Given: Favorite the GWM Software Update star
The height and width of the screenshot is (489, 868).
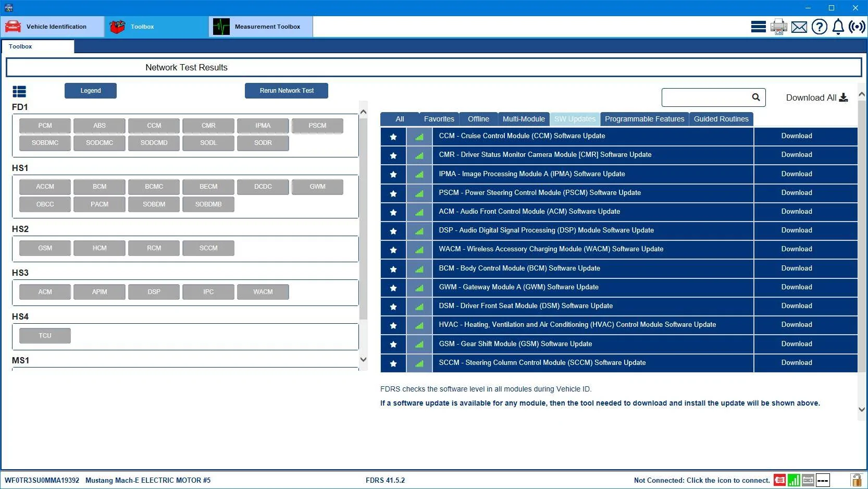Looking at the screenshot, I should pyautogui.click(x=393, y=288).
